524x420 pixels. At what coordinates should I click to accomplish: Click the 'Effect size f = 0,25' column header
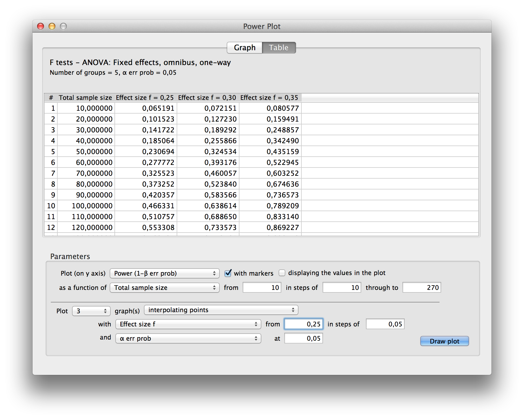pyautogui.click(x=145, y=98)
